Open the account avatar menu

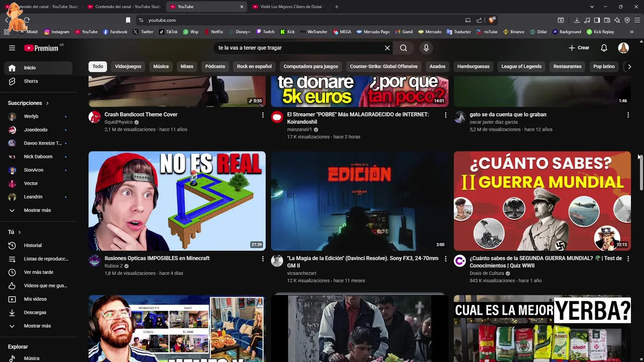623,48
